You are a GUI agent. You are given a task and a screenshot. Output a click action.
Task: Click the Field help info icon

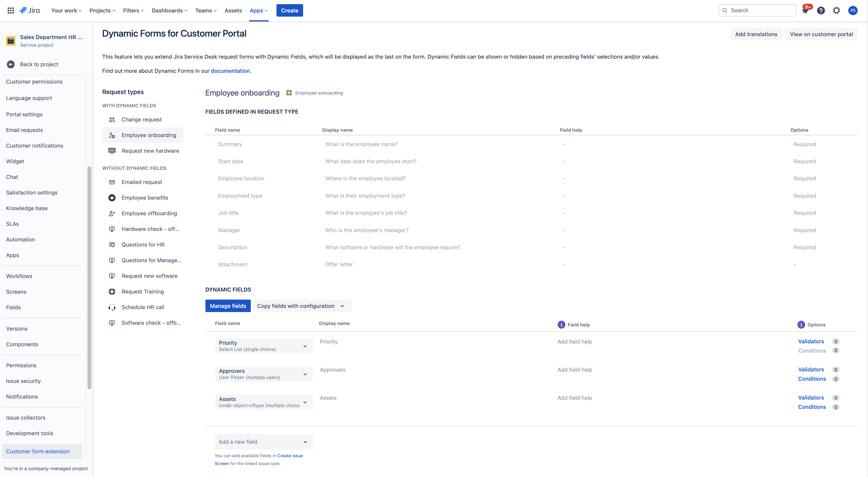pos(561,325)
